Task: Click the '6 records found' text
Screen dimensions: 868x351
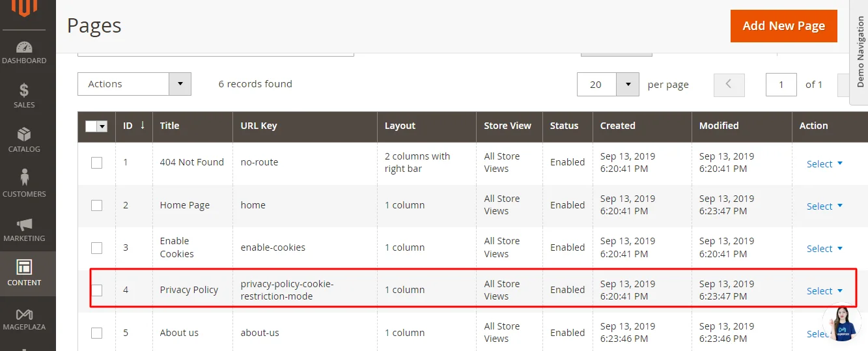Action: [255, 84]
